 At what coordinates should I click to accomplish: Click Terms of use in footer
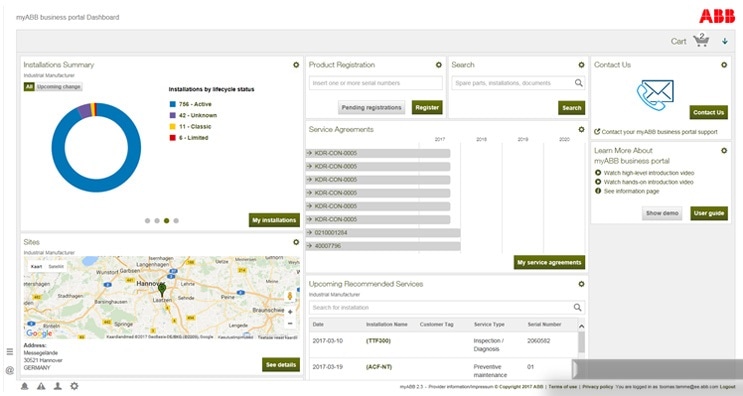click(562, 387)
